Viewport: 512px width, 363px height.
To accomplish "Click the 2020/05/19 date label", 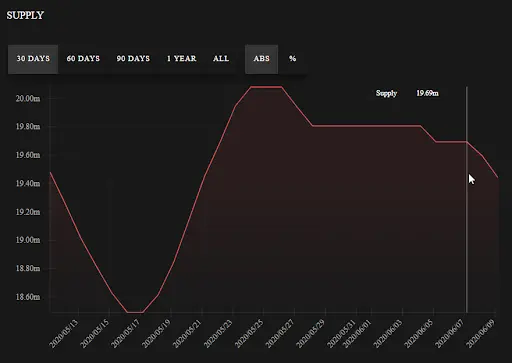I will pos(156,333).
